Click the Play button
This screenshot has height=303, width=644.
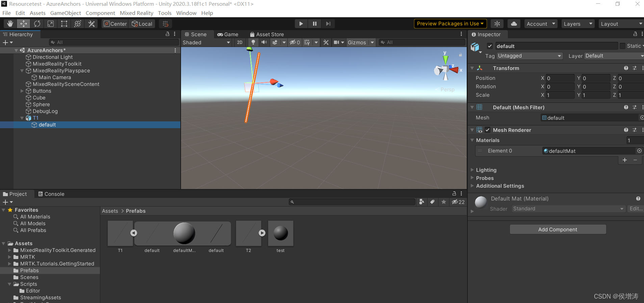[x=301, y=24]
